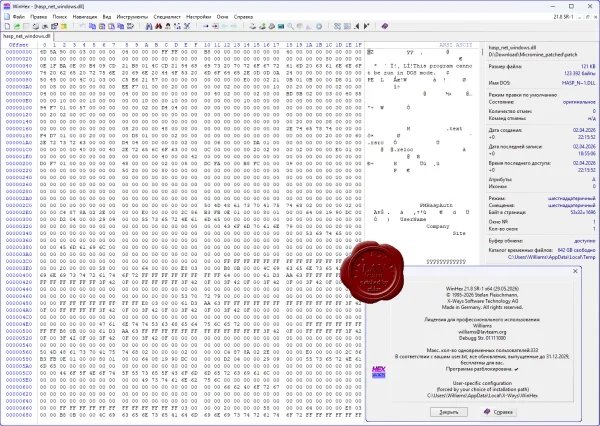Open the Навигация menu
This screenshot has width=600, height=426.
coord(85,17)
